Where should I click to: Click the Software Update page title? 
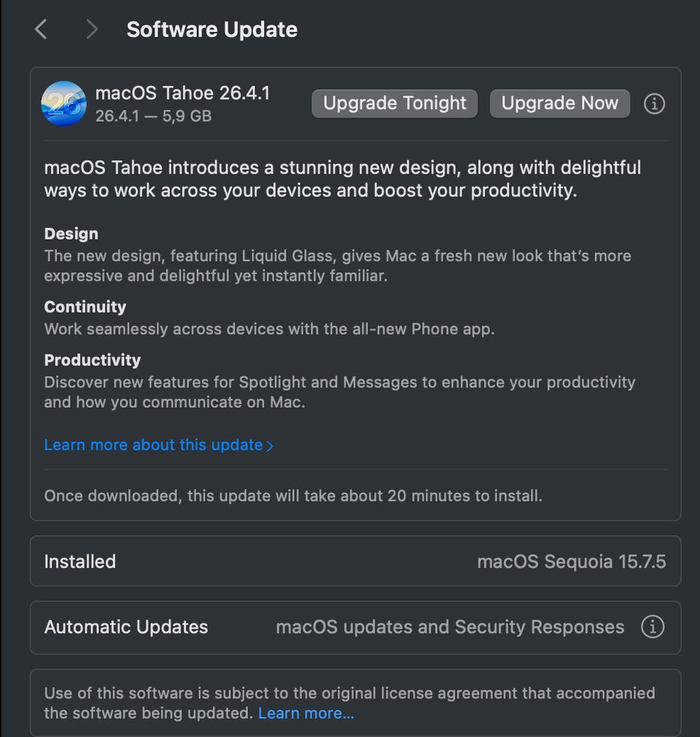coord(211,30)
